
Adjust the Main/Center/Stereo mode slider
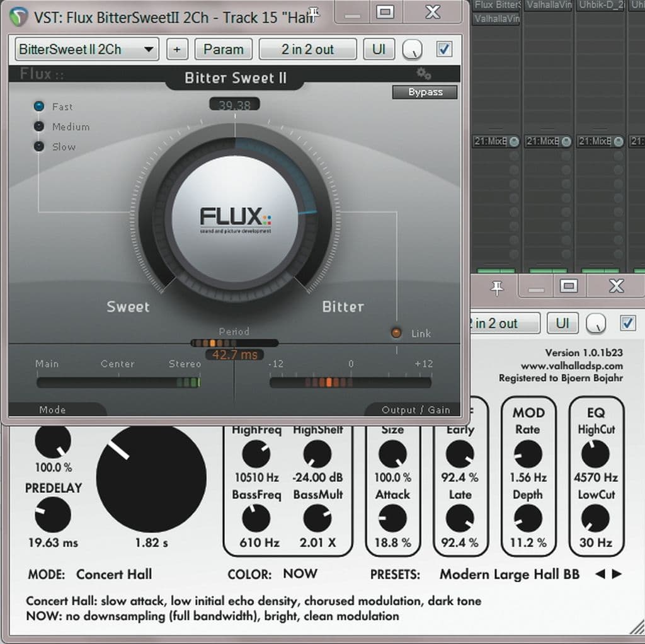[118, 382]
